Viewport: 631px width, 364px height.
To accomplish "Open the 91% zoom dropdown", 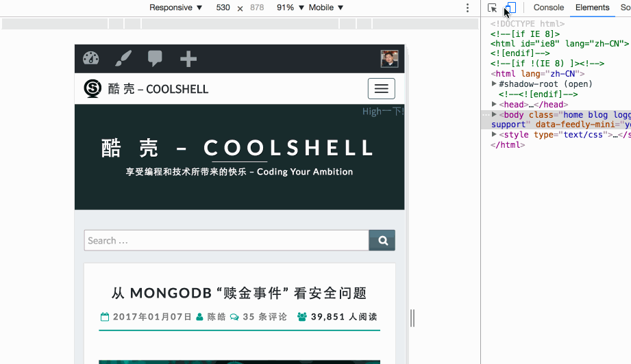I will [290, 8].
